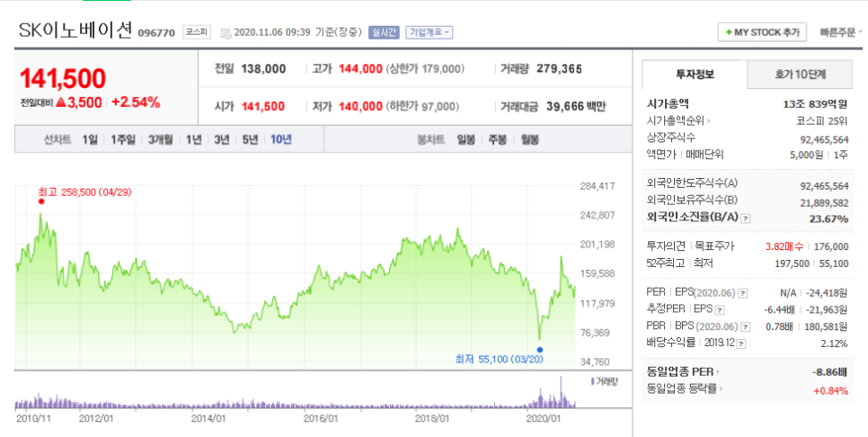Click the 전일 value 138,000
The height and width of the screenshot is (437, 868).
click(263, 69)
